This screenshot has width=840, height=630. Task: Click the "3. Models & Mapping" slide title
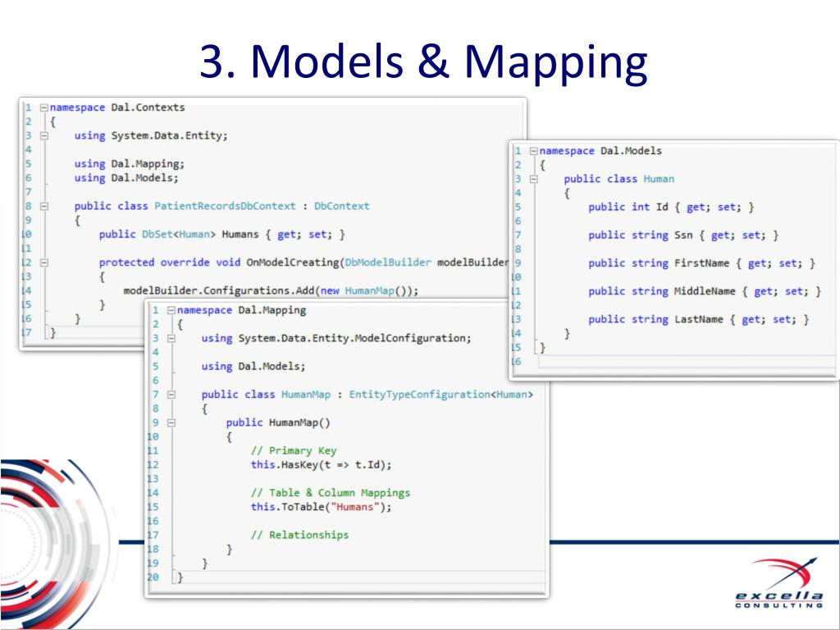coord(423,63)
